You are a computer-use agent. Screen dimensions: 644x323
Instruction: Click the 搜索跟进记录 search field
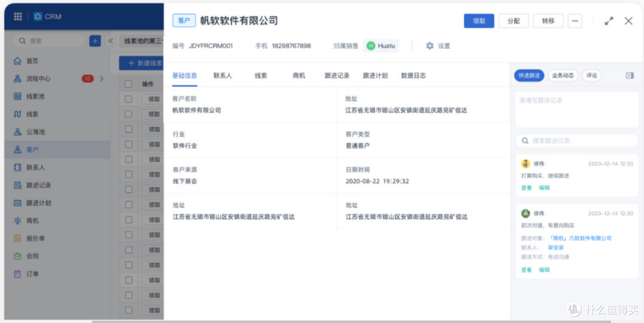(577, 141)
